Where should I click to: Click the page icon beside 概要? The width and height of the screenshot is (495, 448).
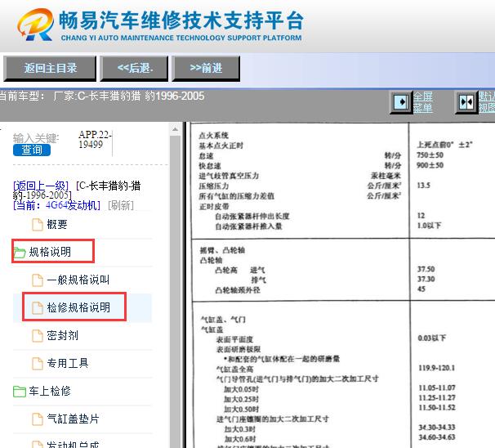[38, 225]
